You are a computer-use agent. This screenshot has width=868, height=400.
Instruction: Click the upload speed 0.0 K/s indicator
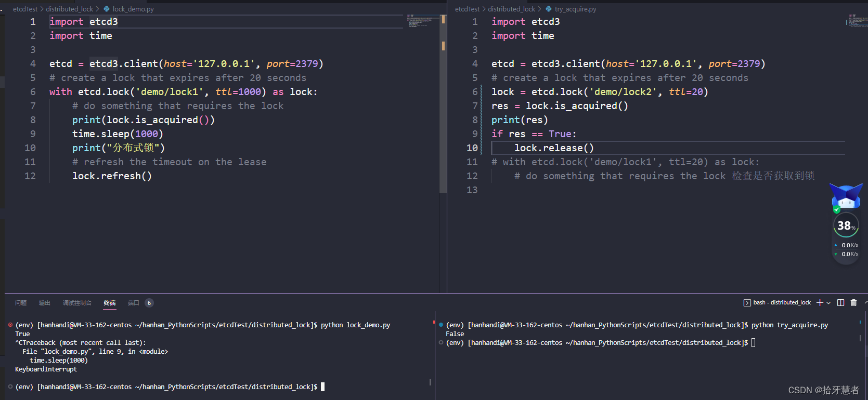tap(846, 245)
